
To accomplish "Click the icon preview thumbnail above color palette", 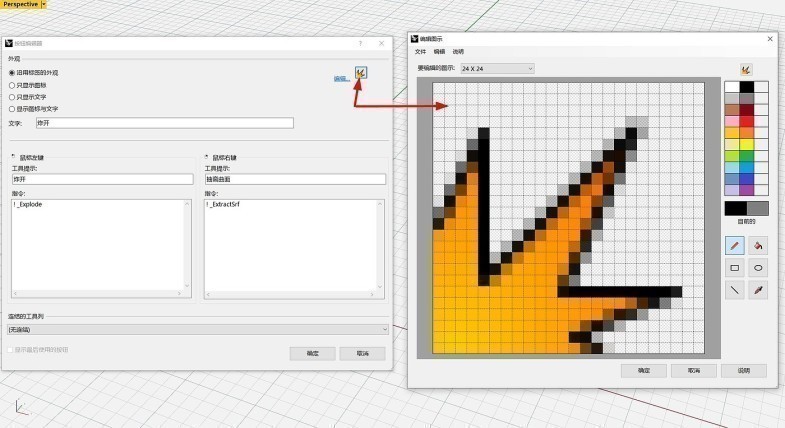I will [746, 69].
